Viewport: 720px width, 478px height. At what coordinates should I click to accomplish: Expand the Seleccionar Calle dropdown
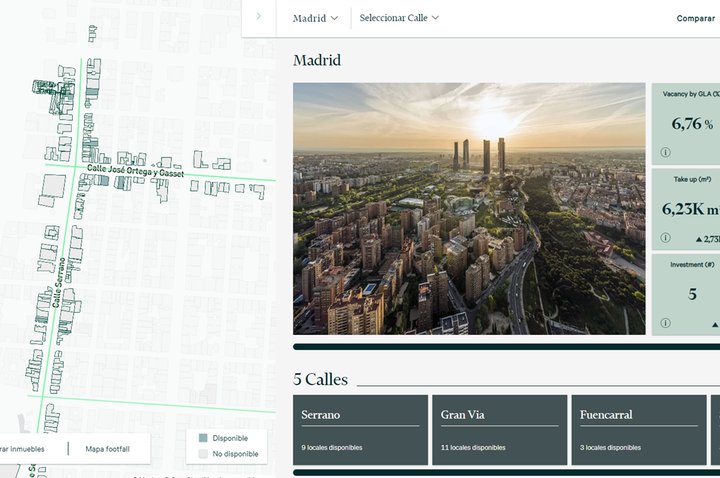tap(399, 18)
